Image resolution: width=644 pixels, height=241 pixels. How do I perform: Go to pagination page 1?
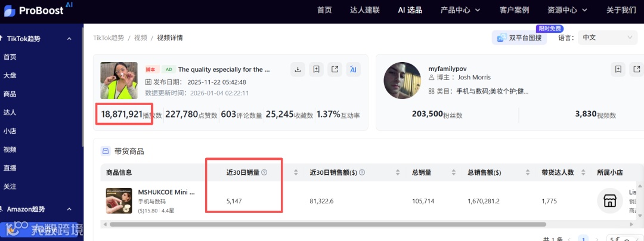tap(583, 239)
